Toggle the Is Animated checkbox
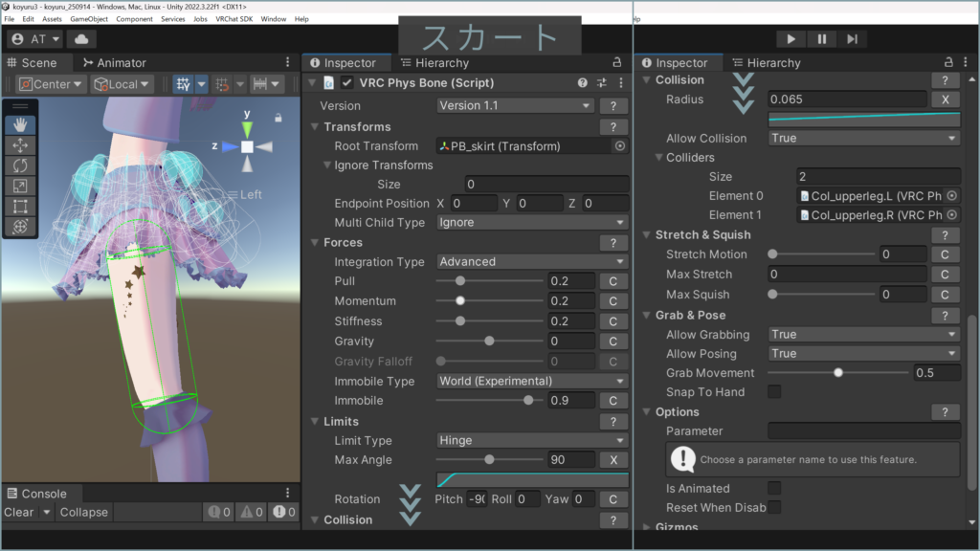The width and height of the screenshot is (980, 551). (x=774, y=488)
